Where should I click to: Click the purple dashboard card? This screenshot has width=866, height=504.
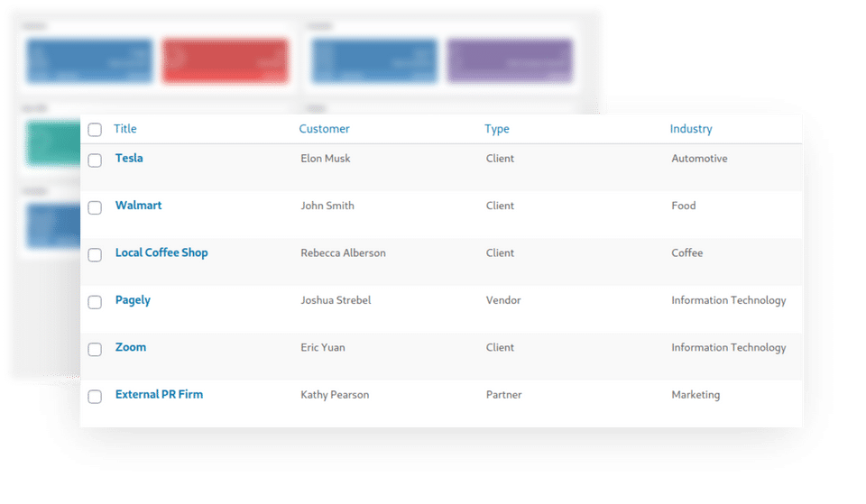[x=510, y=61]
